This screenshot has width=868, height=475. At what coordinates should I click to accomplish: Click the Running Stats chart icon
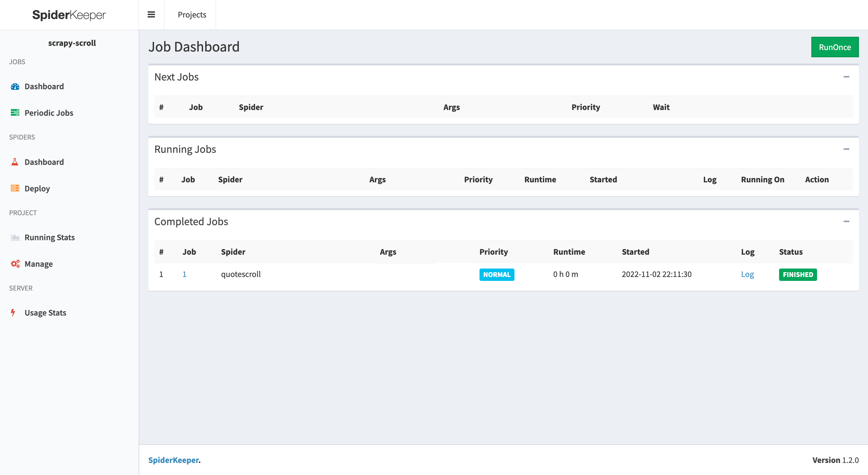pyautogui.click(x=15, y=237)
